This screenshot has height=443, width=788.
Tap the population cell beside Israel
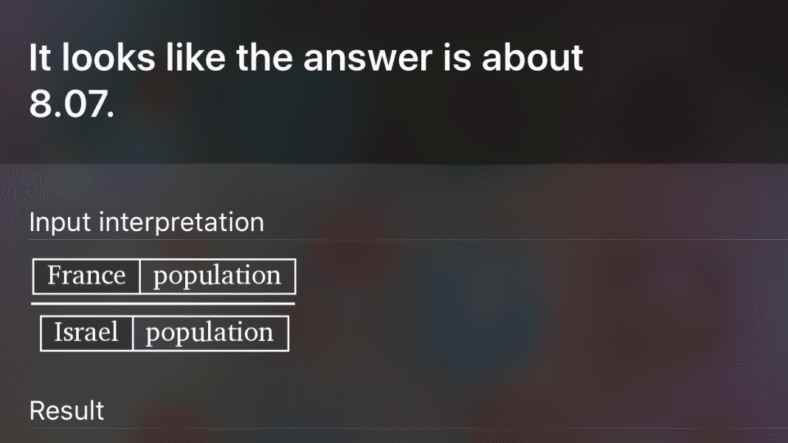tap(210, 333)
